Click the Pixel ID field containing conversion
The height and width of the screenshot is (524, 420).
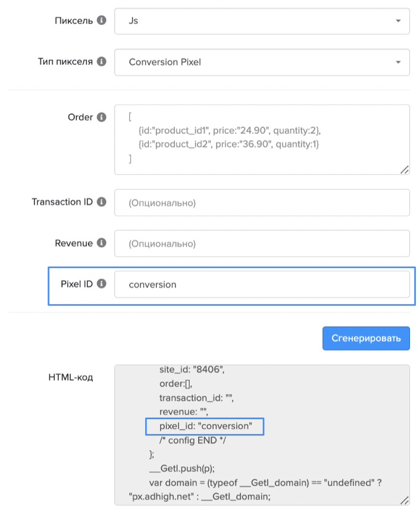262,285
